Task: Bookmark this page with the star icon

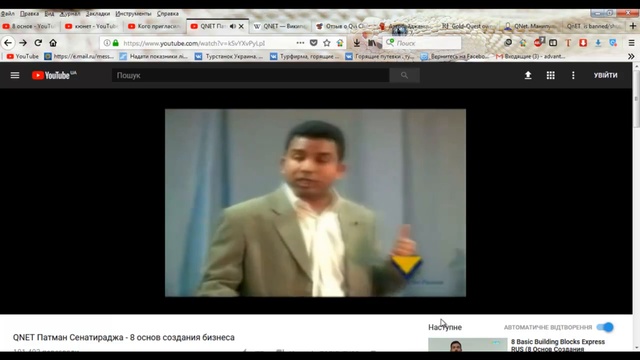Action: coord(327,43)
